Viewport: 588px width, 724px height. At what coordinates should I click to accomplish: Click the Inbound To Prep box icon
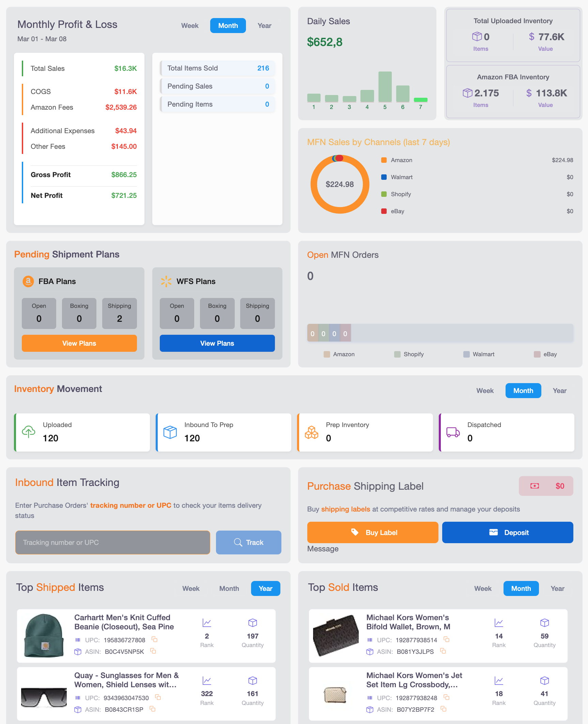tap(170, 432)
